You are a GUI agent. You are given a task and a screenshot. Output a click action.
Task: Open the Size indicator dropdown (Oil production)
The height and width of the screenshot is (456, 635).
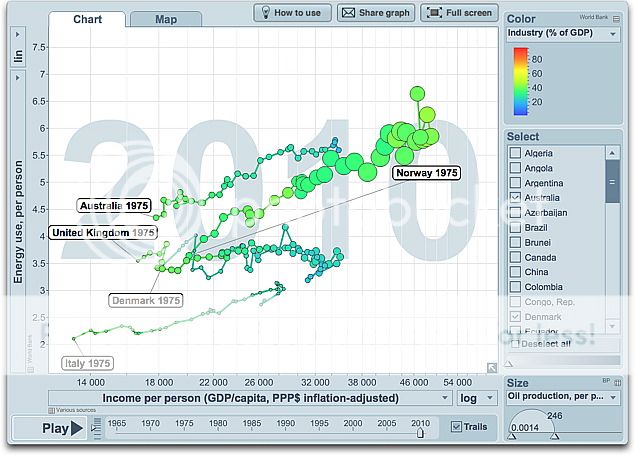(563, 397)
